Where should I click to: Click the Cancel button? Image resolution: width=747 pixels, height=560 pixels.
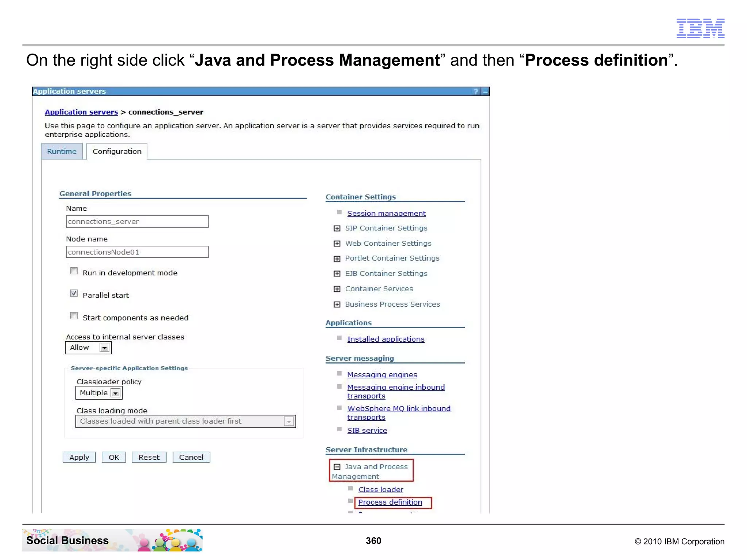coord(191,457)
